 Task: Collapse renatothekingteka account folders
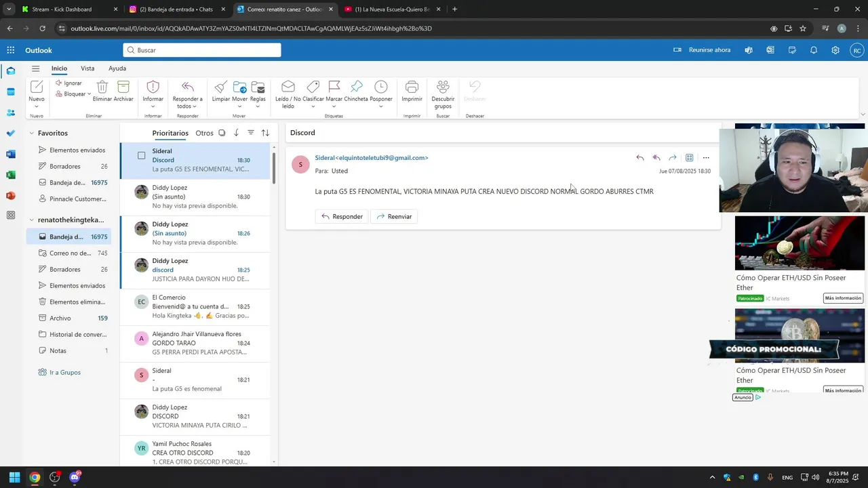pyautogui.click(x=32, y=220)
